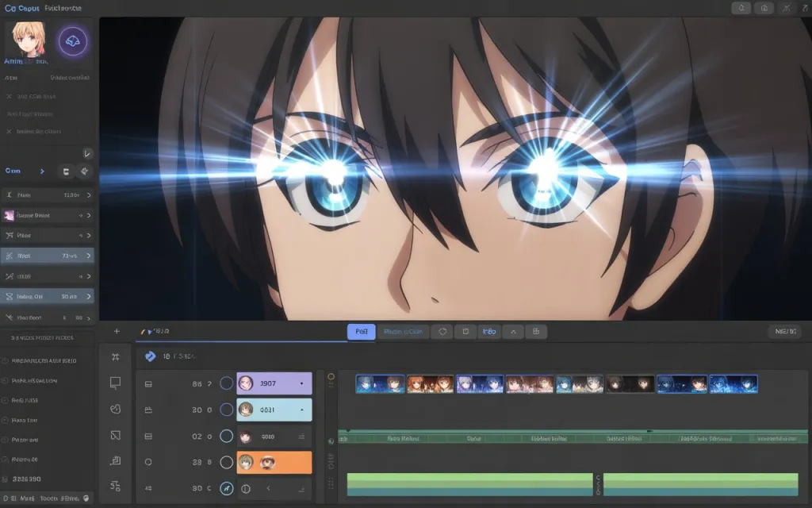Click the left green audio bar in the timeline
This screenshot has height=508, width=812.
point(469,484)
